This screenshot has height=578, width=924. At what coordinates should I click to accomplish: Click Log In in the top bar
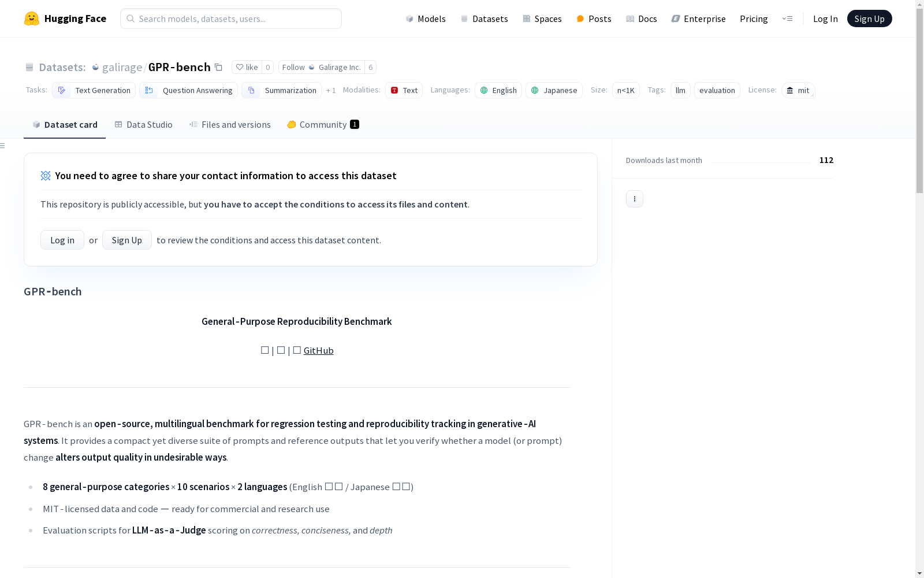click(x=825, y=18)
